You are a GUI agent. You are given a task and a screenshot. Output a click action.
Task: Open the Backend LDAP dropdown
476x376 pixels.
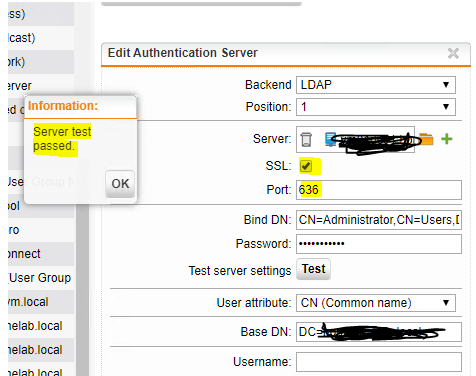coord(376,85)
